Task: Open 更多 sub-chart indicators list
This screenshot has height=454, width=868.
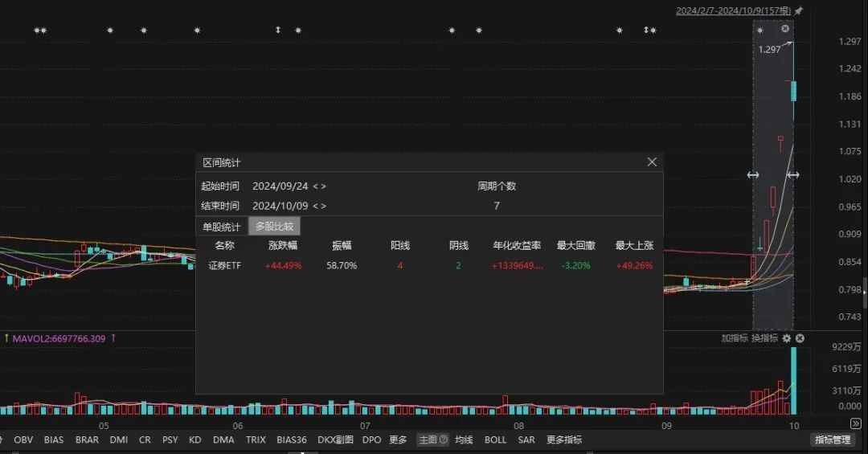Action: point(398,440)
